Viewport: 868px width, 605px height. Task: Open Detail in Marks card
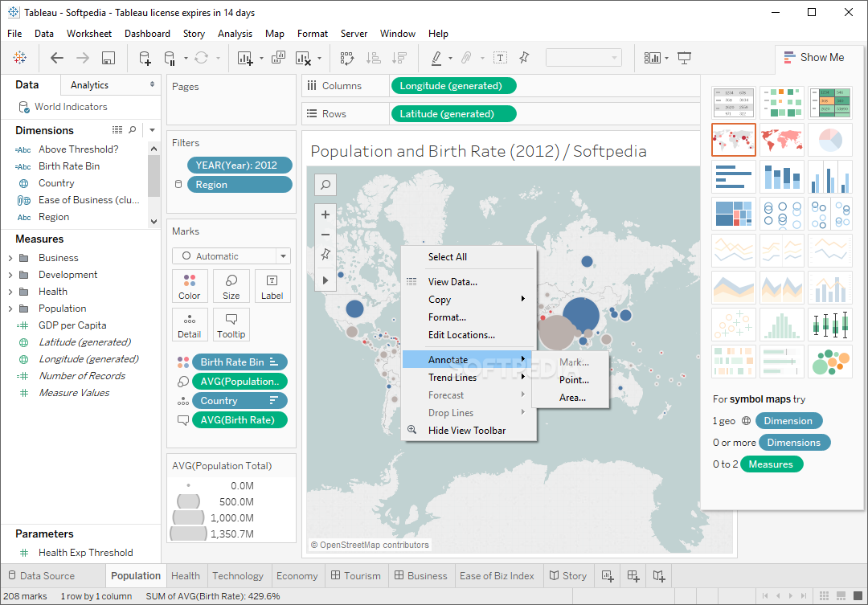(190, 325)
